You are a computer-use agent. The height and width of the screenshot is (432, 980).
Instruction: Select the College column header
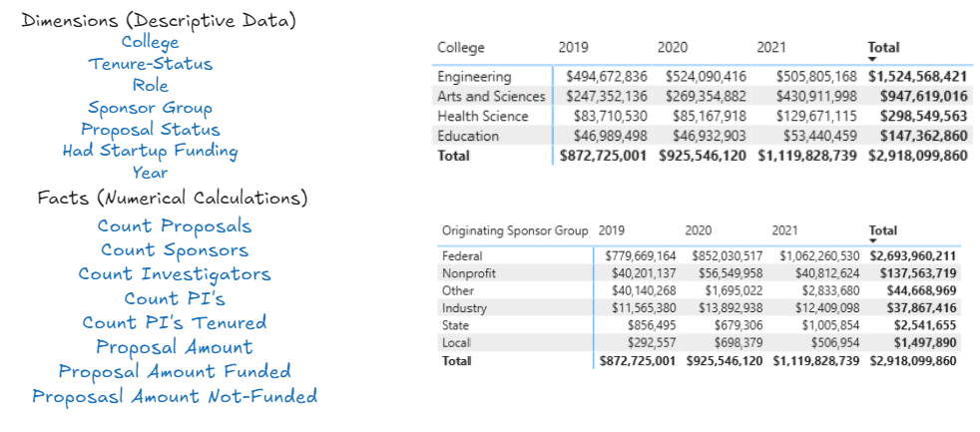461,48
